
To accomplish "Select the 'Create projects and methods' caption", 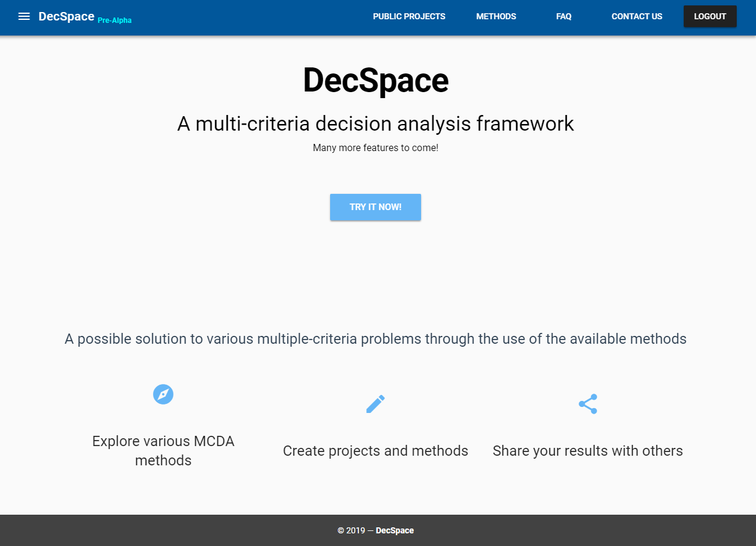I will [x=375, y=451].
